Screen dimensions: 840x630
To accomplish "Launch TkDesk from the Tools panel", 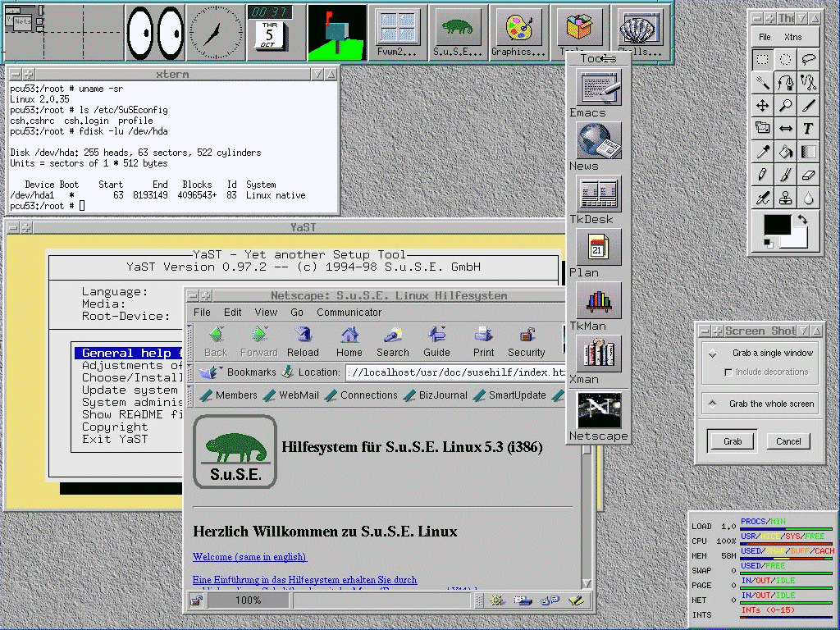I will tap(598, 194).
